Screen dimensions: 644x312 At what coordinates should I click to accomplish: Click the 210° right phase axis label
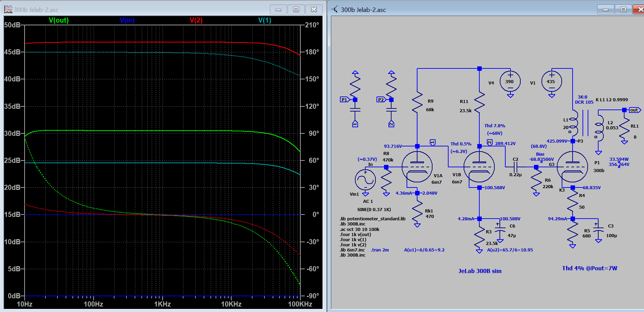(x=312, y=25)
